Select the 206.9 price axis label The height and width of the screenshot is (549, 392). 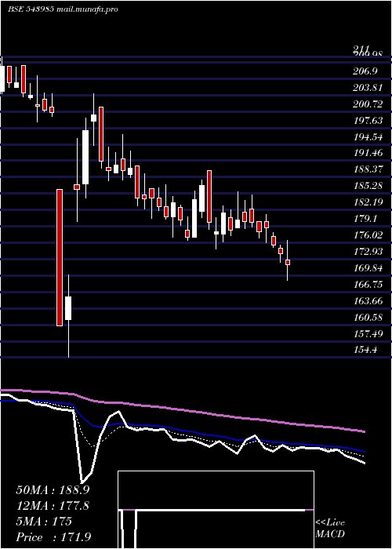[365, 71]
